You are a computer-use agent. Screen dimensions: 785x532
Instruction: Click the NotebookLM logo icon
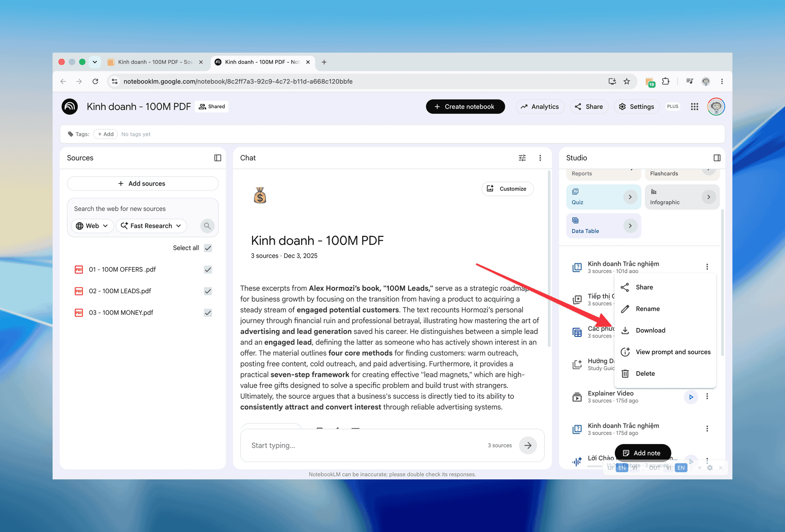click(70, 107)
